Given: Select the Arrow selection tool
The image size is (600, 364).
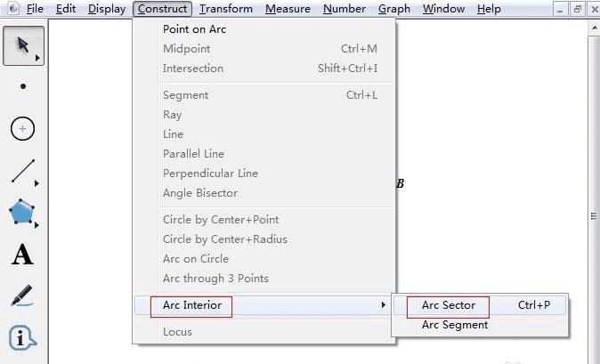Looking at the screenshot, I should click(x=23, y=45).
